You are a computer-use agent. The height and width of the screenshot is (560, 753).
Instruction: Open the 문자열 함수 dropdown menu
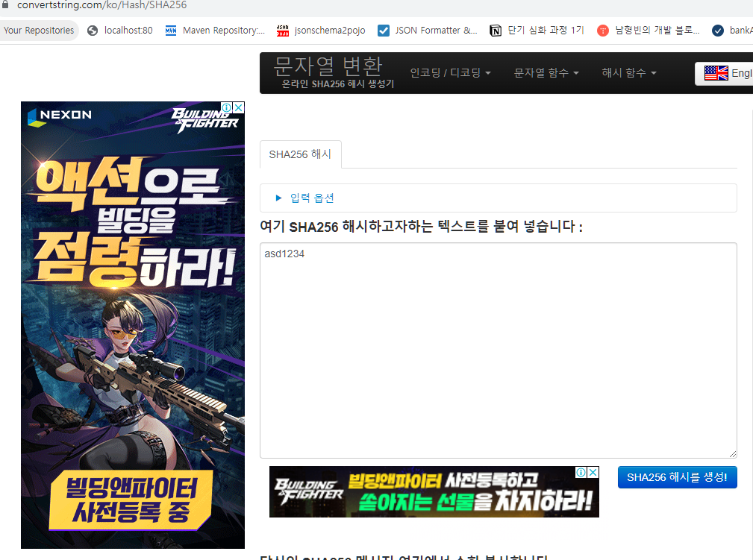click(x=546, y=72)
